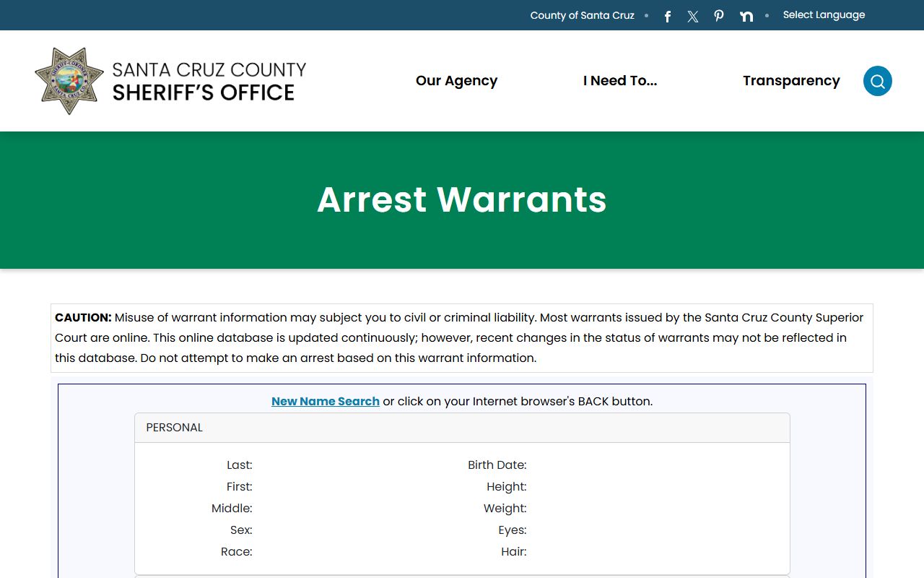
Task: Select the Sex: field label
Action: pyautogui.click(x=241, y=530)
